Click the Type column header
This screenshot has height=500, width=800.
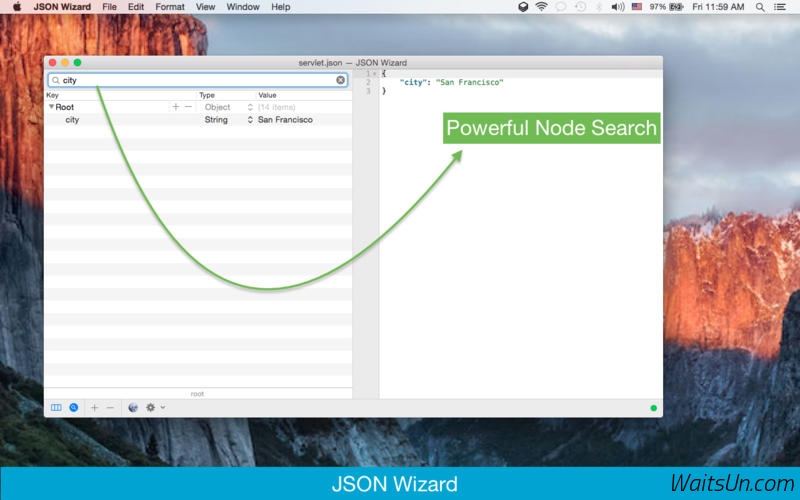click(x=207, y=95)
